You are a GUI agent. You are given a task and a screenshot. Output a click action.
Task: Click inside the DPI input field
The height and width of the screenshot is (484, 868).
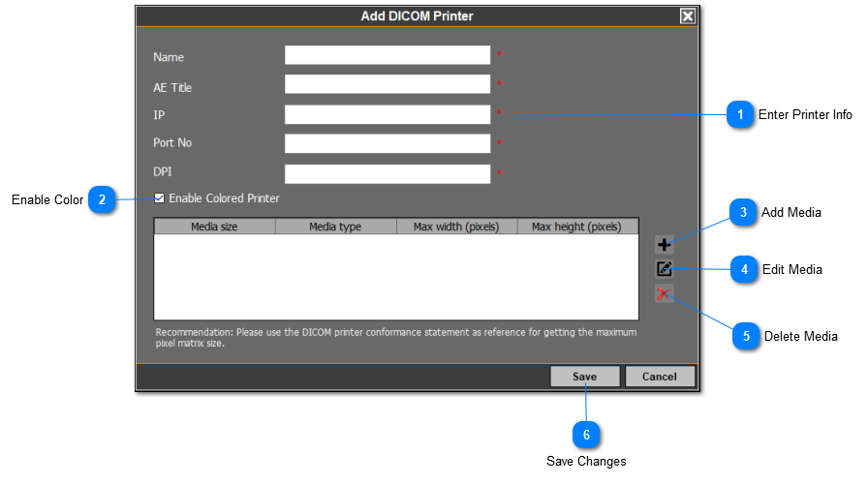click(387, 173)
